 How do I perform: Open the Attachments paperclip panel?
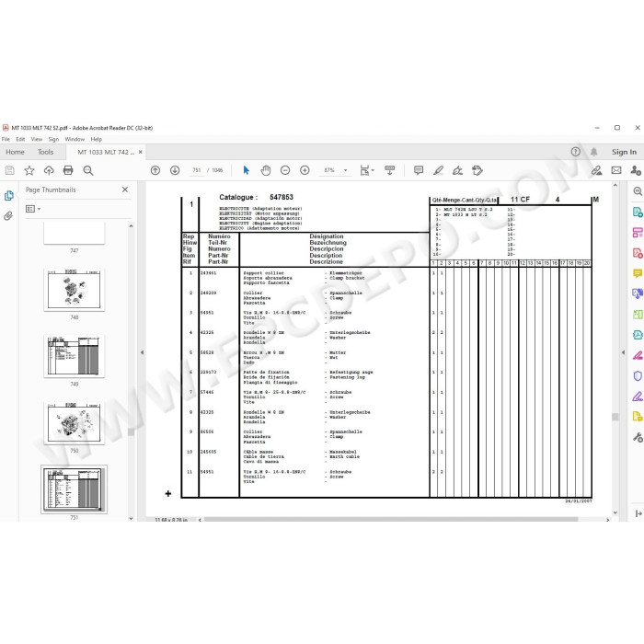8,216
